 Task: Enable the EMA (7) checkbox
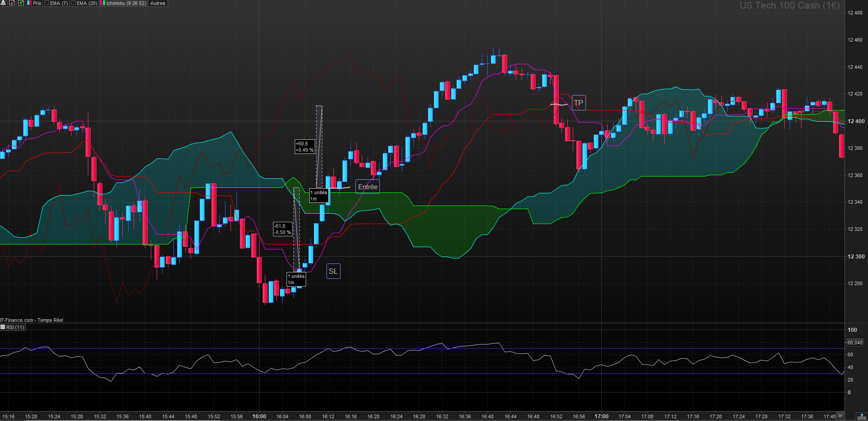point(47,3)
